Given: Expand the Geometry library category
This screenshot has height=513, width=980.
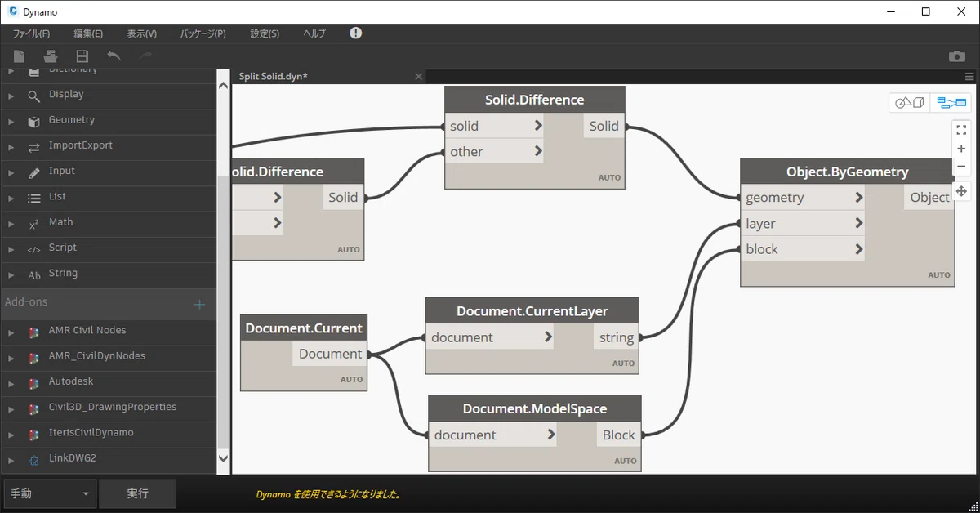Looking at the screenshot, I should 11,121.
